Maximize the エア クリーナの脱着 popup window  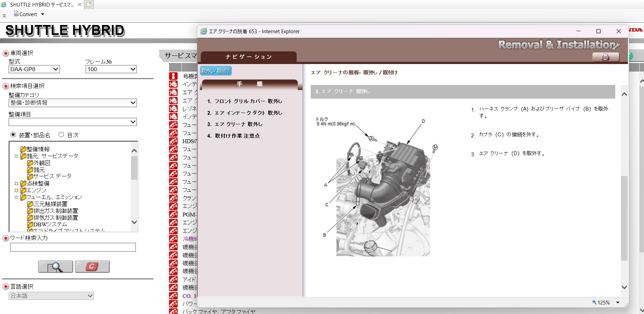point(598,31)
